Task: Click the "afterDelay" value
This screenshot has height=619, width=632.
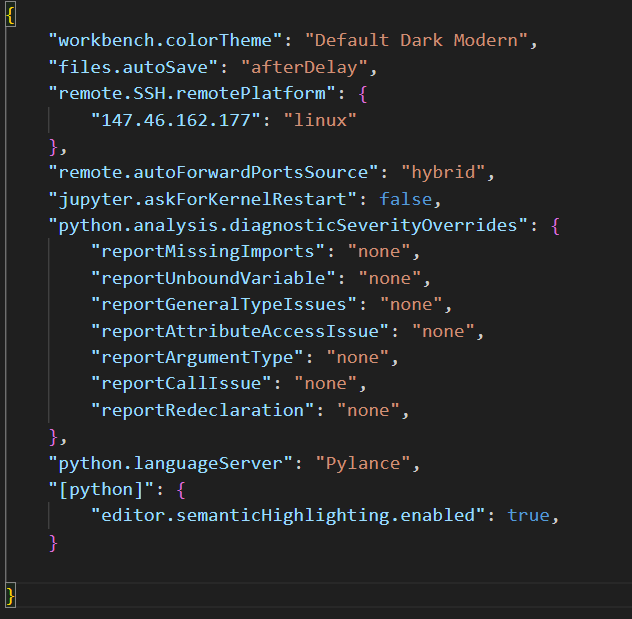Action: click(305, 67)
